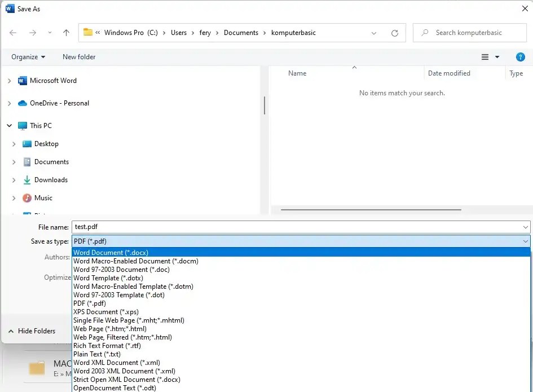This screenshot has width=533, height=392.
Task: Select Word 97-2003 Document format
Action: point(120,269)
